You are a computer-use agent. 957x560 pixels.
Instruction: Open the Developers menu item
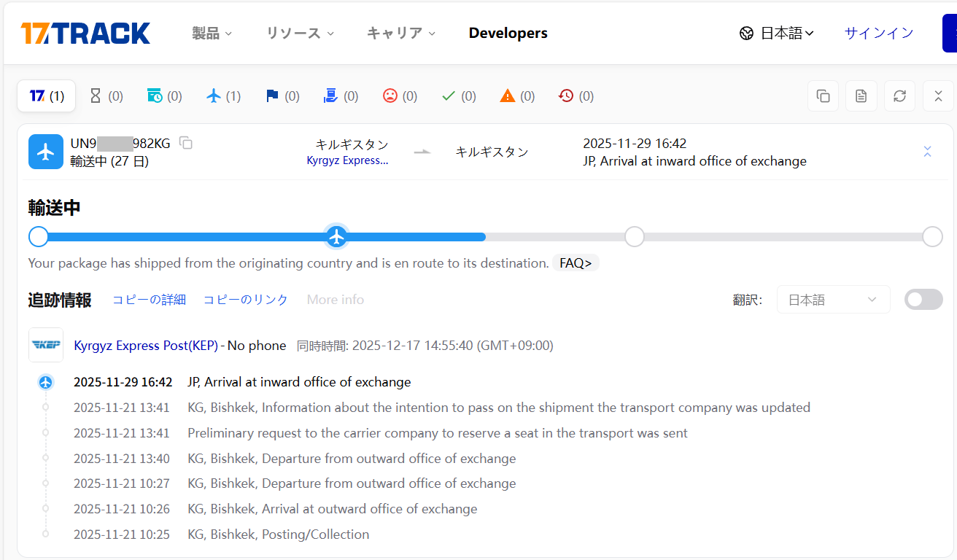click(x=508, y=34)
